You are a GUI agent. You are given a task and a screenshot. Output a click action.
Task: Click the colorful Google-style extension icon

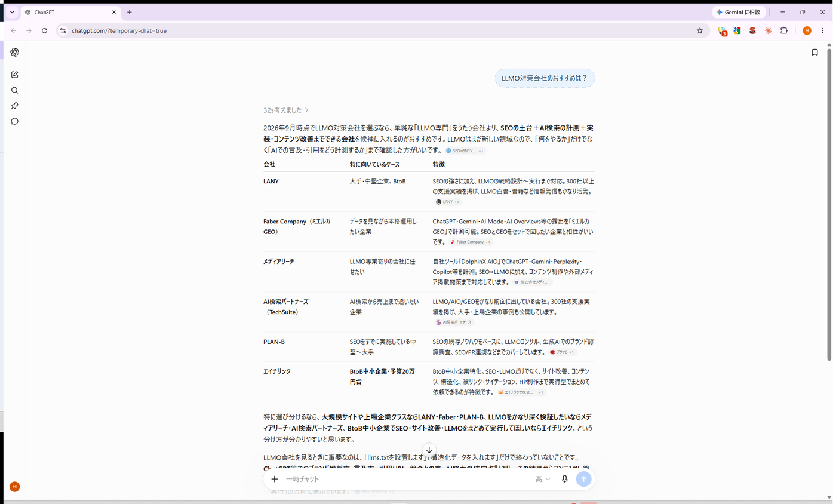737,30
